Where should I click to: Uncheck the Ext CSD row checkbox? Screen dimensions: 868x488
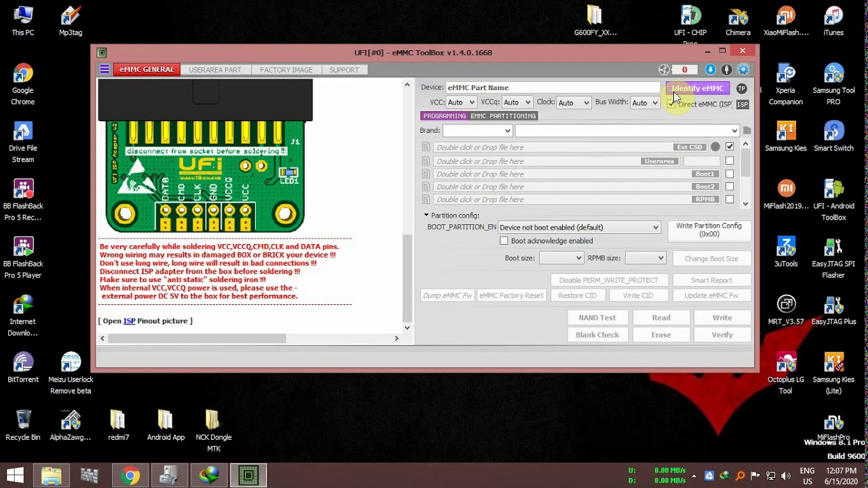tap(730, 147)
